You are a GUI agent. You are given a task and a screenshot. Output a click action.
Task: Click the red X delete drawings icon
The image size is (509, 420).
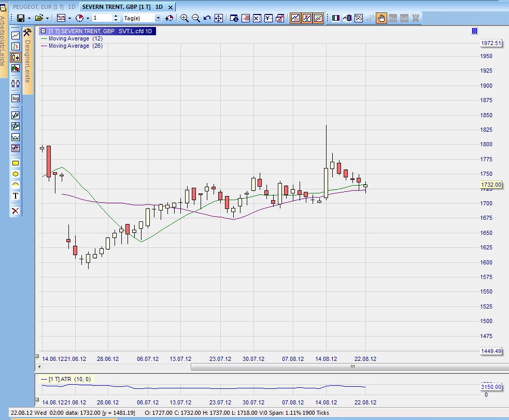16,211
